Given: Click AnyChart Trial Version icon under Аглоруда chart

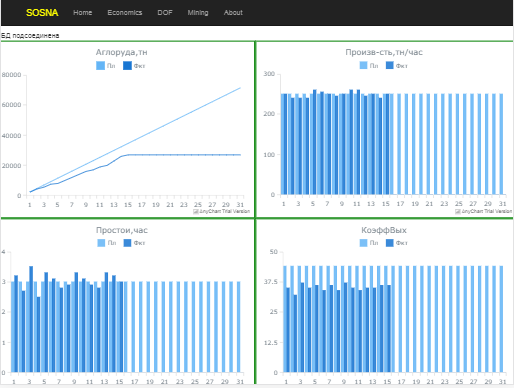Looking at the screenshot, I should pyautogui.click(x=196, y=211).
